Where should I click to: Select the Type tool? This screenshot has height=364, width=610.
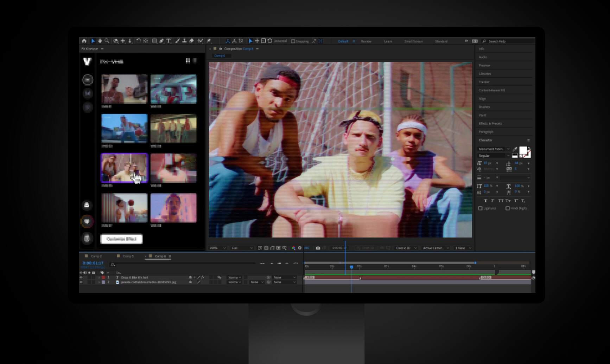[x=169, y=41]
